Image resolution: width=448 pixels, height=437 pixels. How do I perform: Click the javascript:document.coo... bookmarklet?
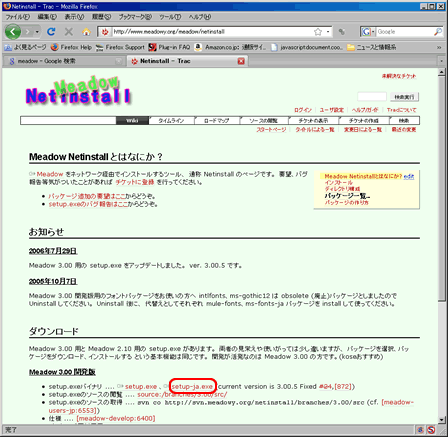(307, 47)
